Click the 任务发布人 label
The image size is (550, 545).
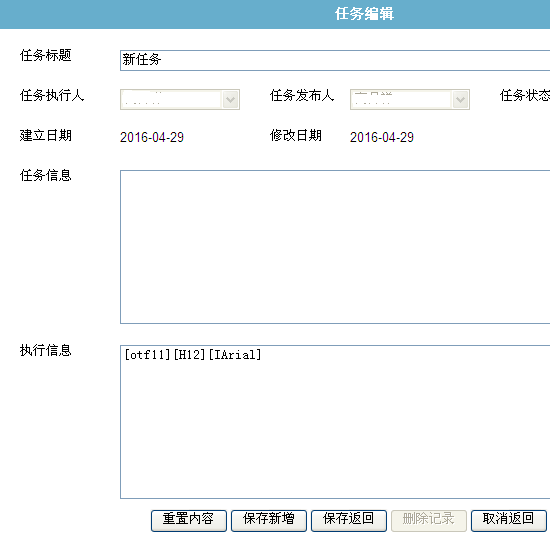click(302, 95)
